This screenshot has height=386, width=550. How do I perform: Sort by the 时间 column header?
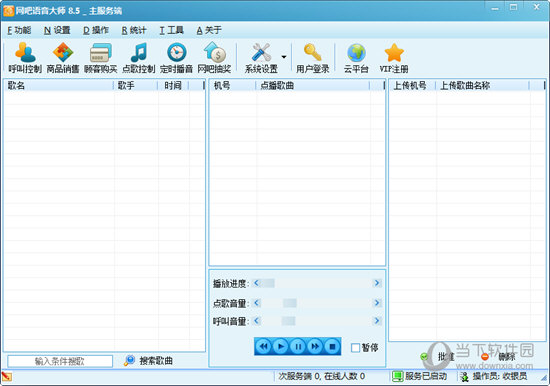pyautogui.click(x=173, y=85)
